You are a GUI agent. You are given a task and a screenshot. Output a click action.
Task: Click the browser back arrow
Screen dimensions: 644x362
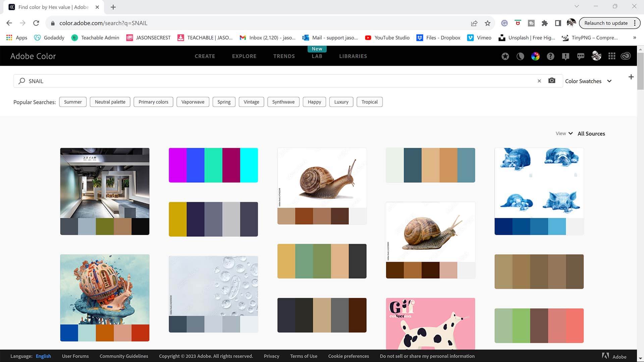coord(9,23)
